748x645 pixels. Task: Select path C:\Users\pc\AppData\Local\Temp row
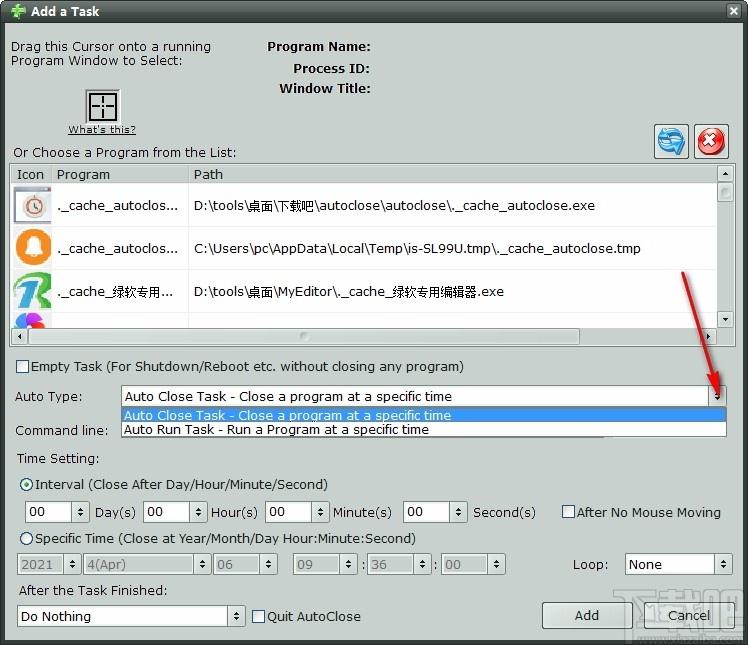click(417, 249)
